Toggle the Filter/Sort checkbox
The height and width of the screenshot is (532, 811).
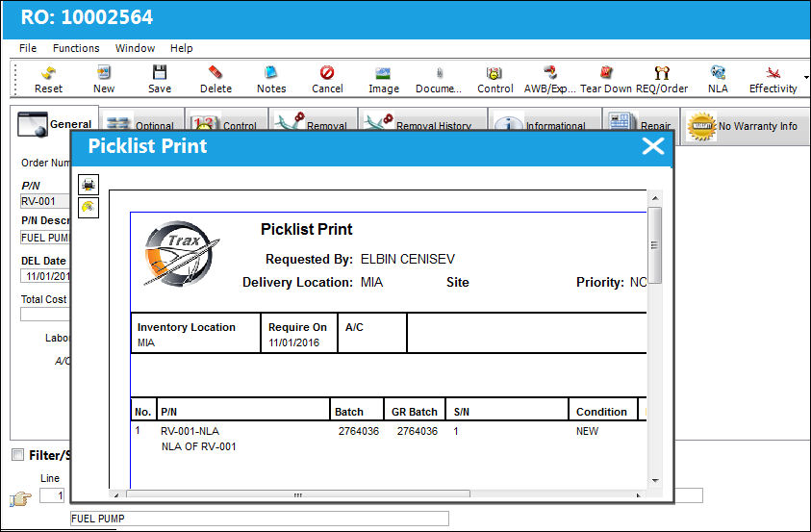coord(18,455)
